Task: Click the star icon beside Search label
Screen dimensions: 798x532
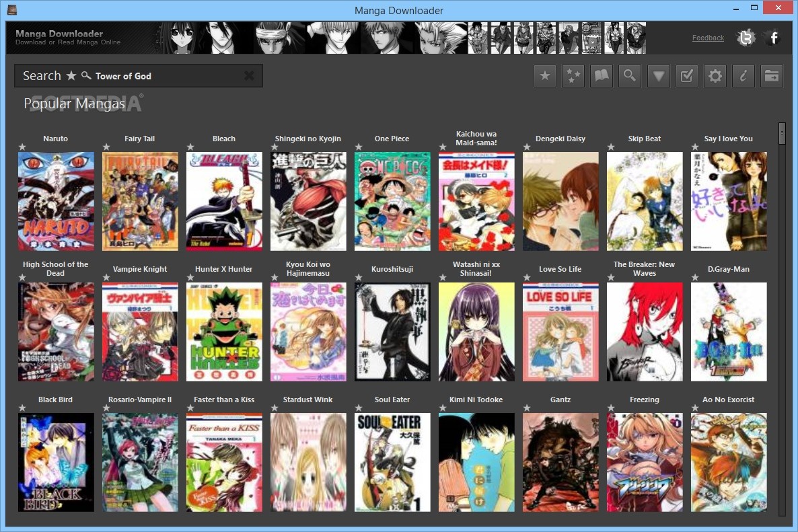Action: point(71,75)
